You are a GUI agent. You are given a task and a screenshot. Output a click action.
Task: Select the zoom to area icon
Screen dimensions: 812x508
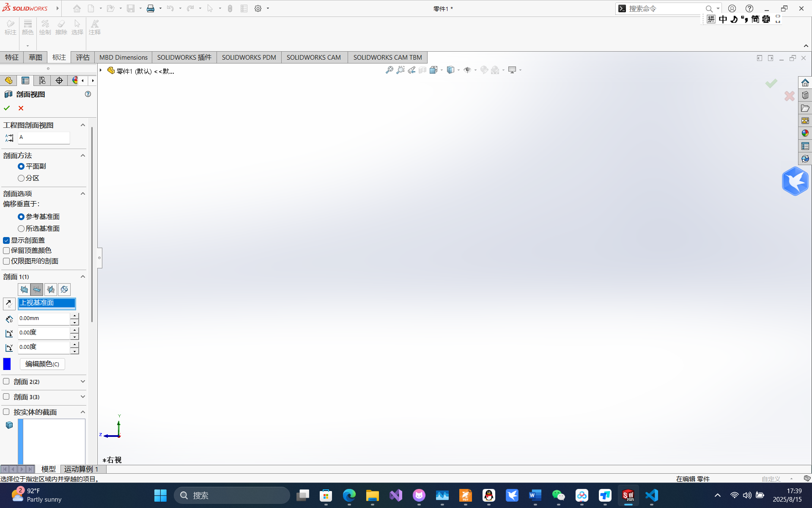[401, 70]
